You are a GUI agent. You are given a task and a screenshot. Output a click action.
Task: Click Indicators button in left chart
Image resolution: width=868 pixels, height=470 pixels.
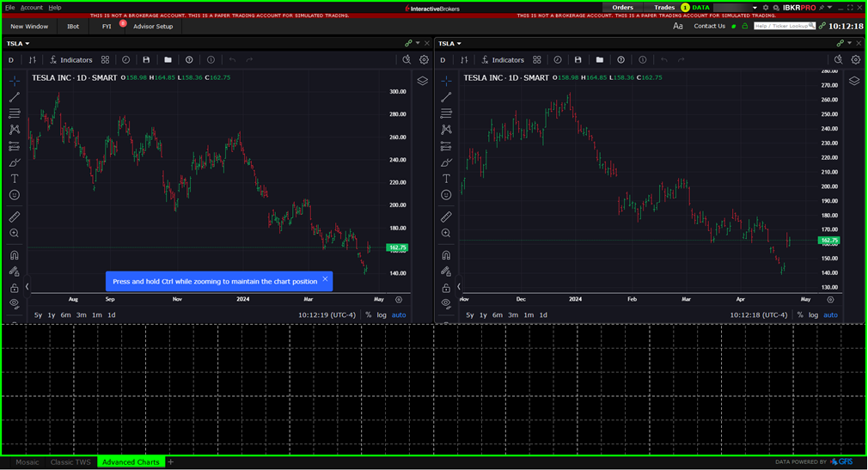coord(70,60)
